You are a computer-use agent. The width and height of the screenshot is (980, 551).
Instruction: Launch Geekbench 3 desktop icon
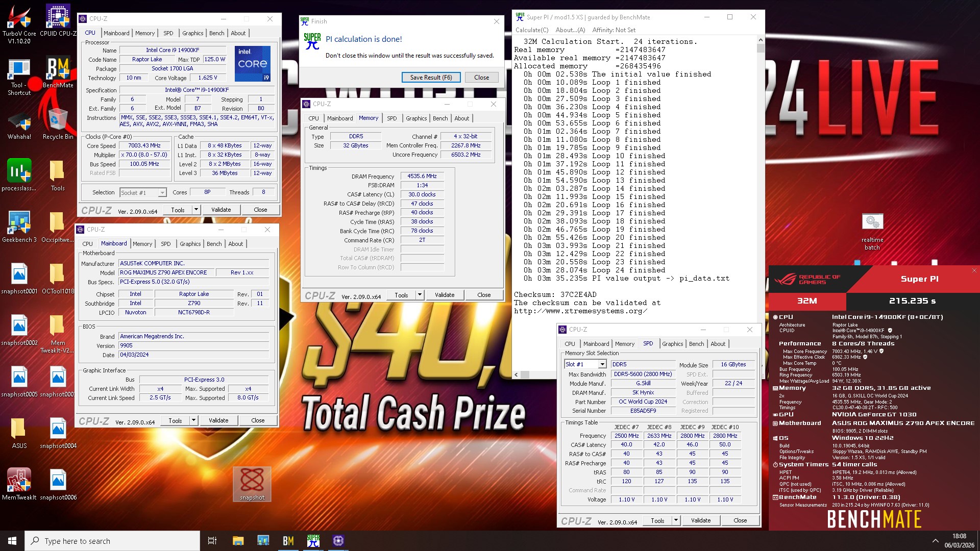pos(19,227)
